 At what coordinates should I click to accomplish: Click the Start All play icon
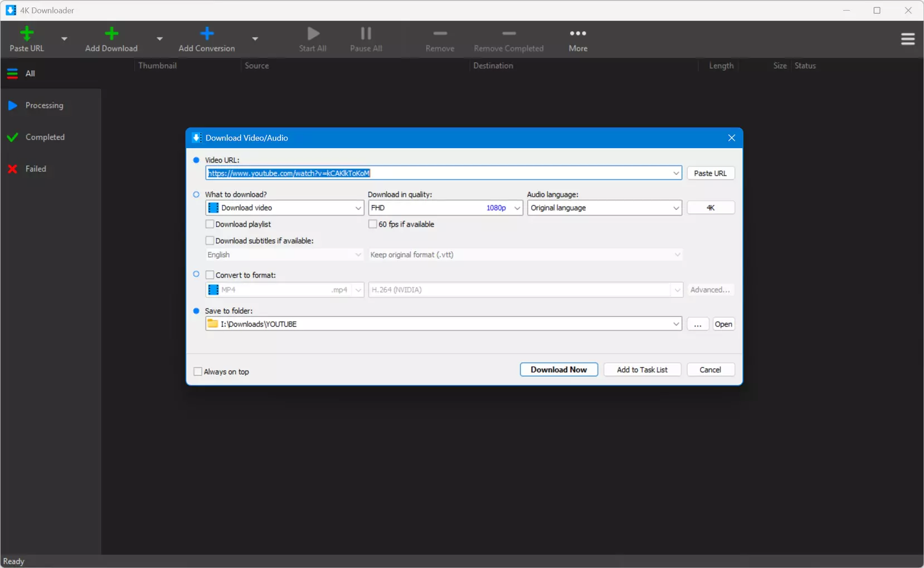pos(313,33)
